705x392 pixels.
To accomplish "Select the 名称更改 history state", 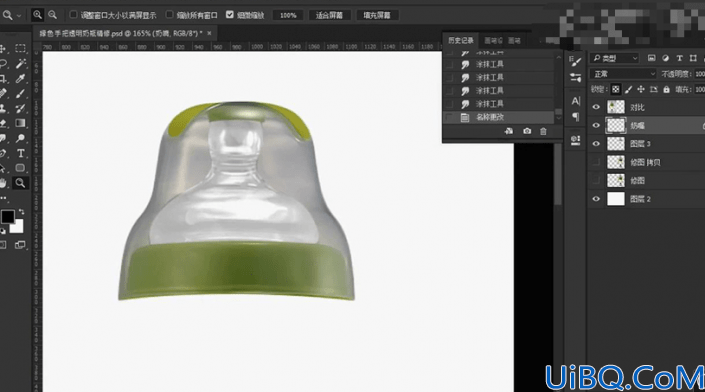I will click(498, 117).
